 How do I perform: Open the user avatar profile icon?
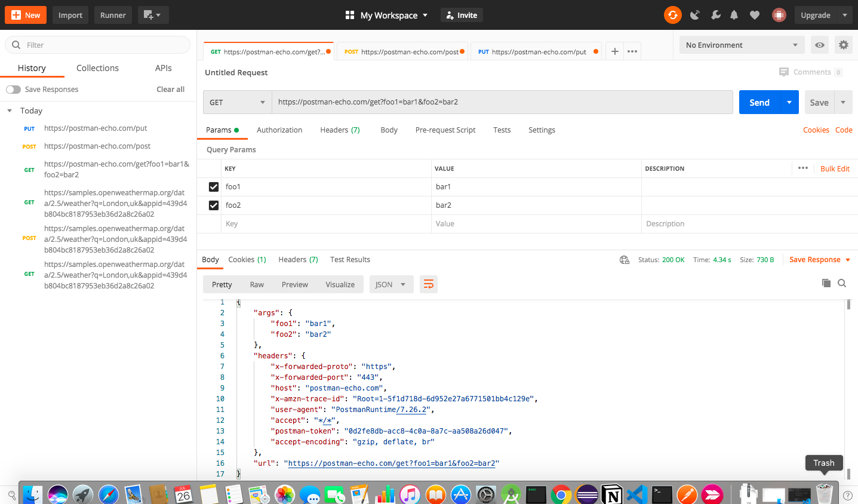[x=779, y=15]
